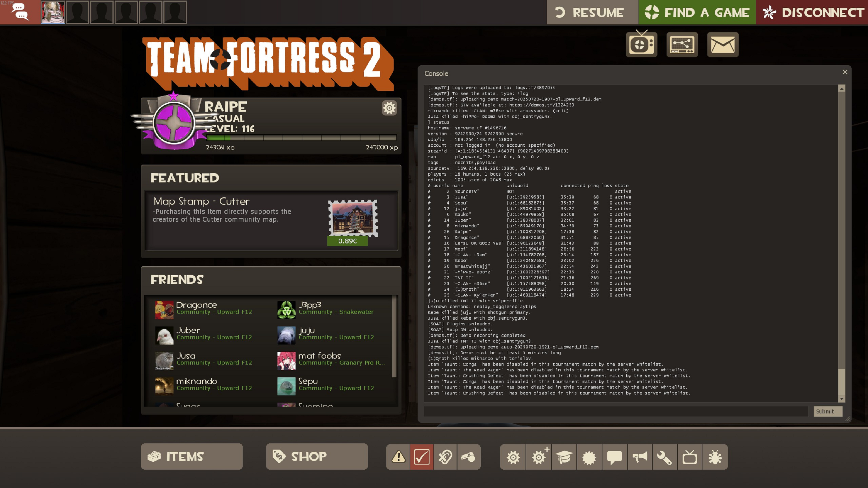Click the XP progress bar
Screen dimensions: 868x488
pyautogui.click(x=301, y=138)
